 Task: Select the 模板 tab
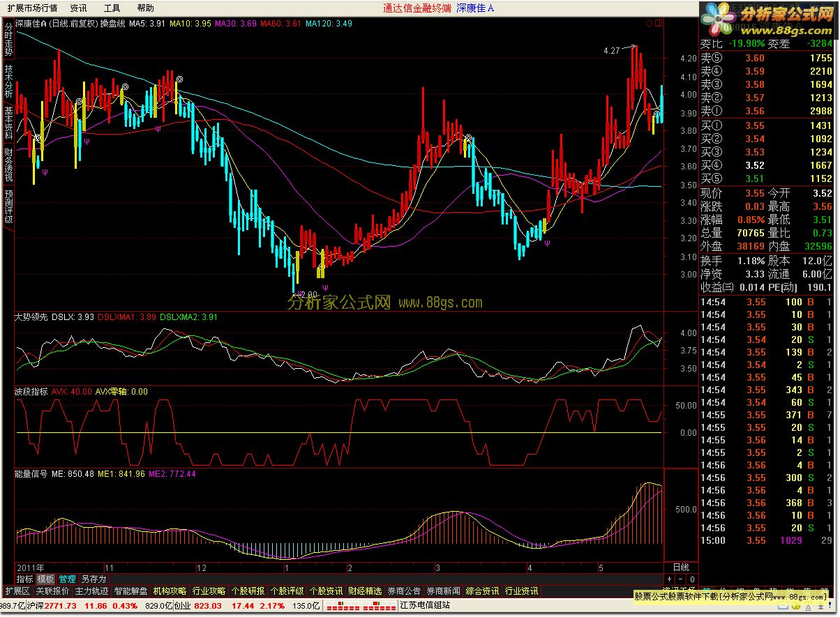(46, 579)
